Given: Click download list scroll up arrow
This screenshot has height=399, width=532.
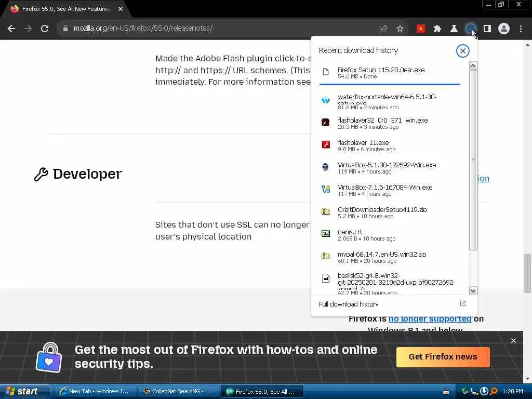Looking at the screenshot, I should tap(473, 66).
